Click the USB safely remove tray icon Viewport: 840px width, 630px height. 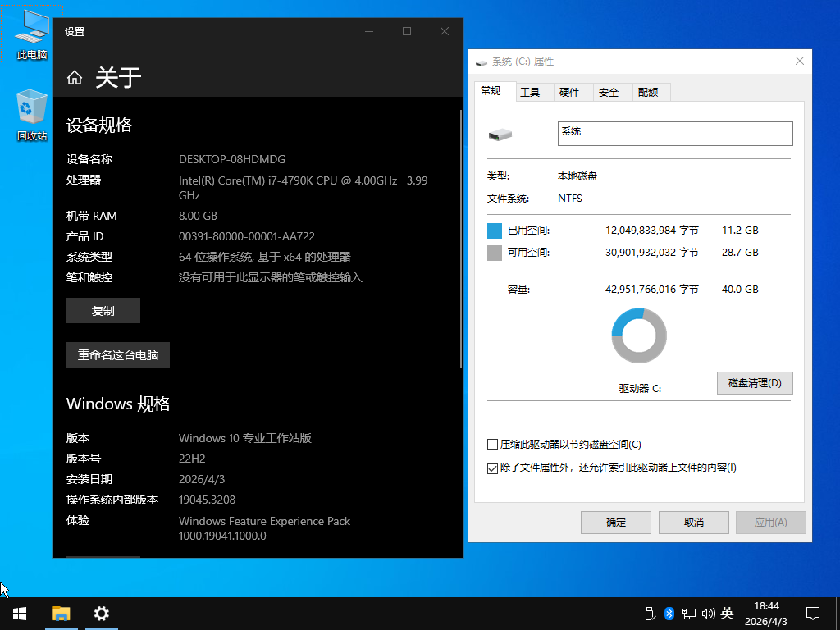pos(650,614)
